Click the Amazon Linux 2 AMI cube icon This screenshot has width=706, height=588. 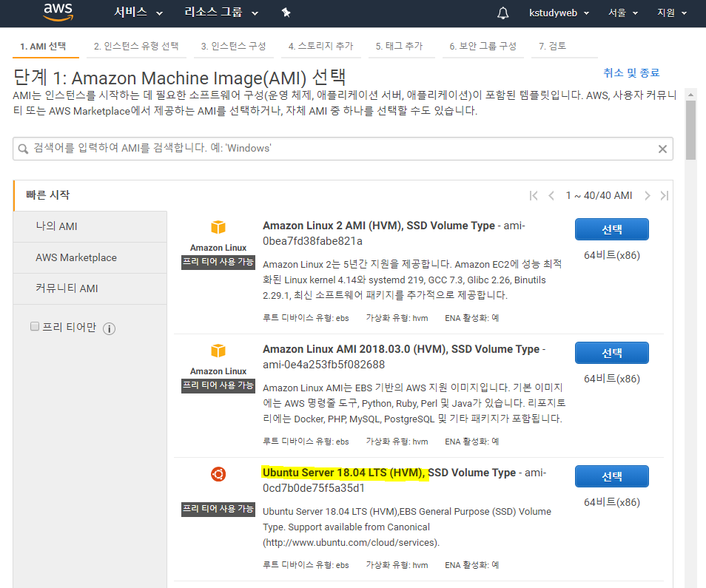[x=218, y=227]
